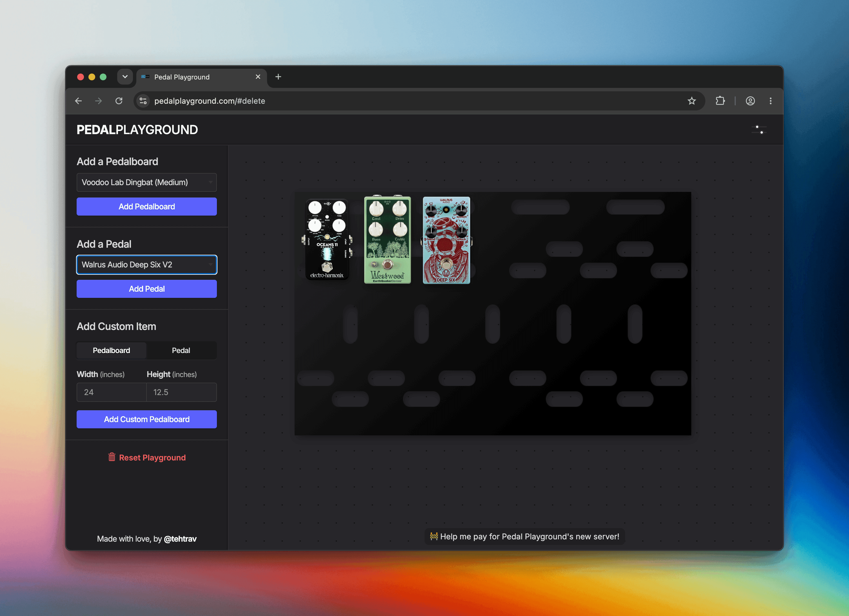Go back with the browser back arrow
Image resolution: width=849 pixels, height=616 pixels.
[x=78, y=101]
